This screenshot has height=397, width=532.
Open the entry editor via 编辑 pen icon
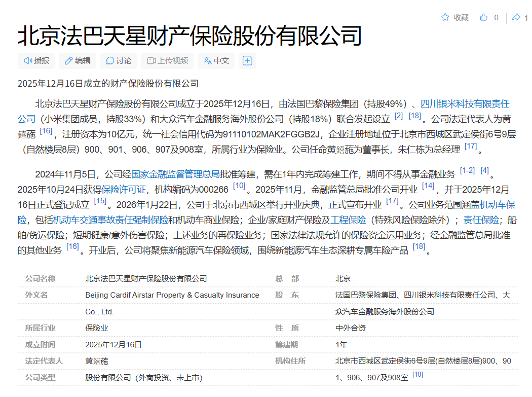(x=68, y=61)
